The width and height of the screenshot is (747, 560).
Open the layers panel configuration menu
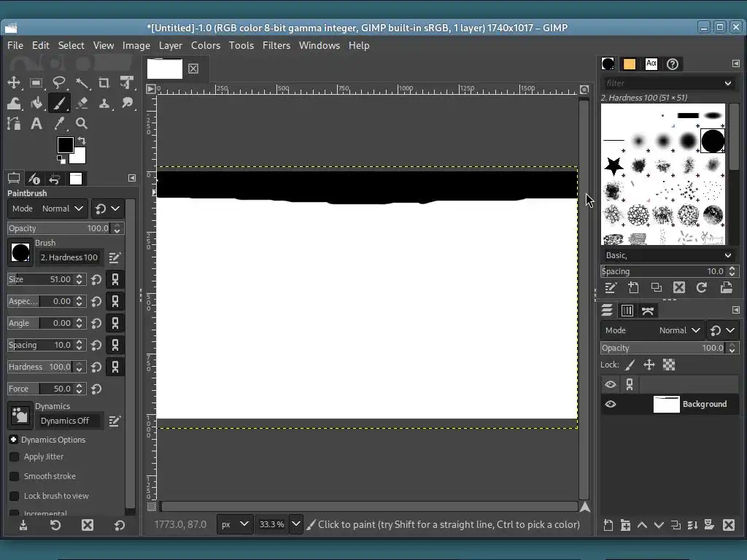click(x=735, y=310)
